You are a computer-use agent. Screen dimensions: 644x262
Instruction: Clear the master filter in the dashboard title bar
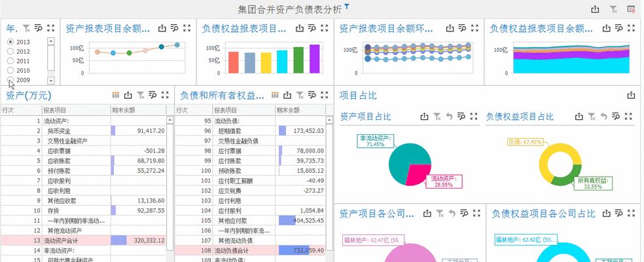click(613, 9)
